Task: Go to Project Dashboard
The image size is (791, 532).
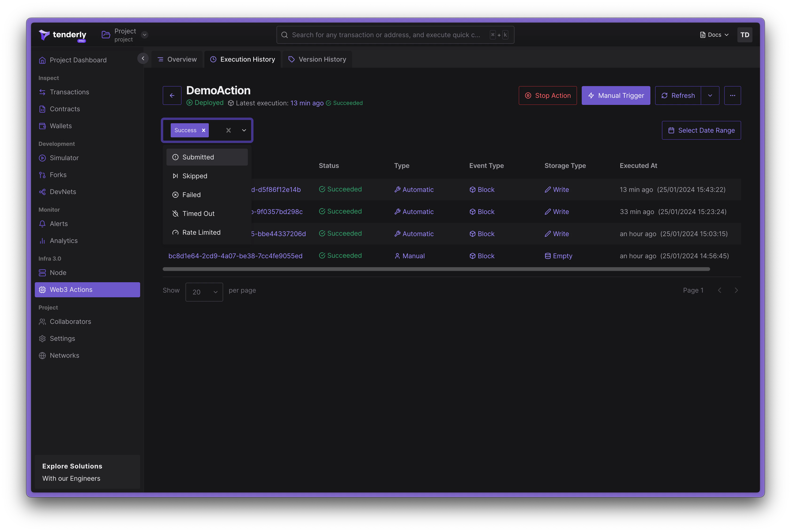Action: click(78, 60)
